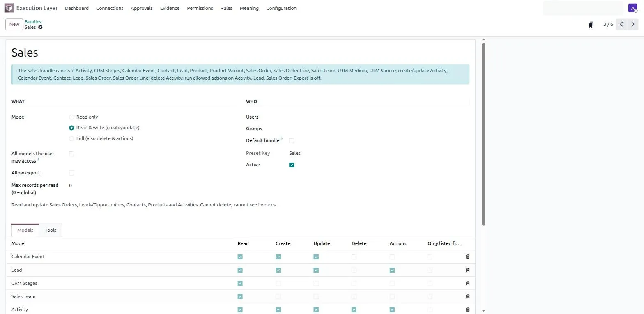Screen dimensions: 644x314
Task: Toggle Read for CRM Stages
Action: tap(240, 283)
